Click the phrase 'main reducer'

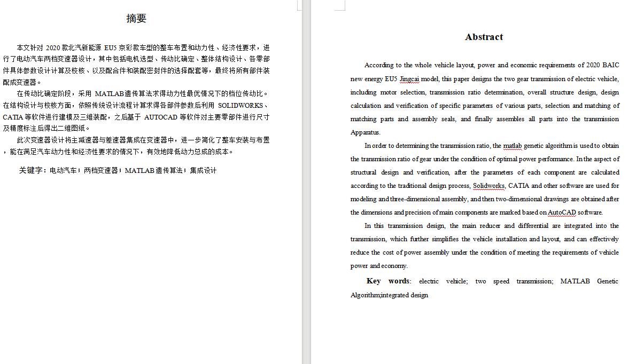[481, 226]
